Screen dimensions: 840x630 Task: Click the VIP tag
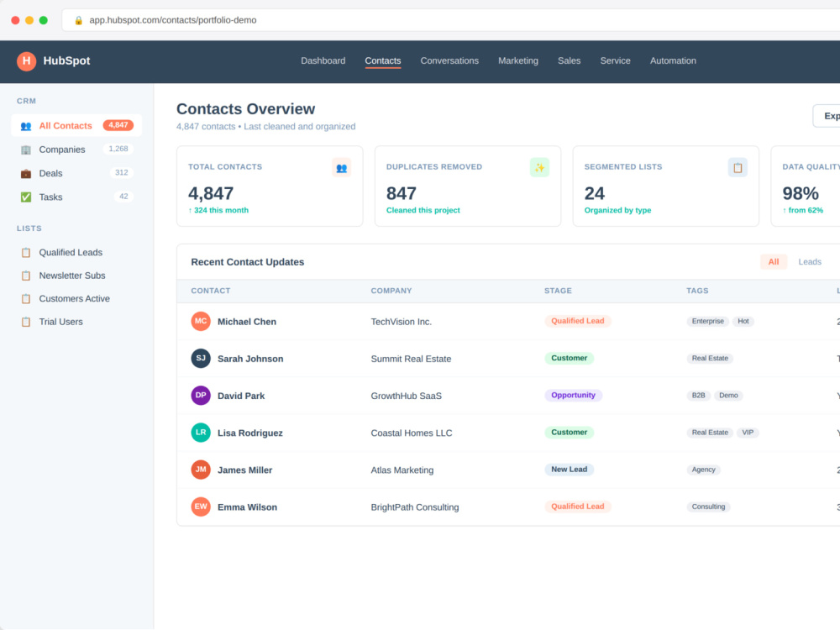coord(748,433)
